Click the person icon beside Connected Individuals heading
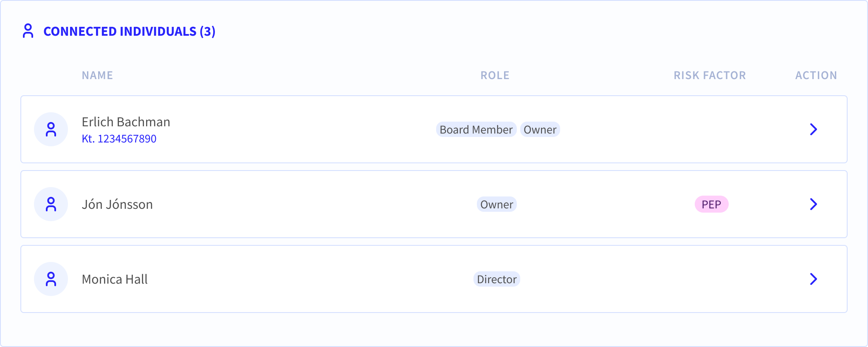Viewport: 868px width, 347px height. coord(28,31)
